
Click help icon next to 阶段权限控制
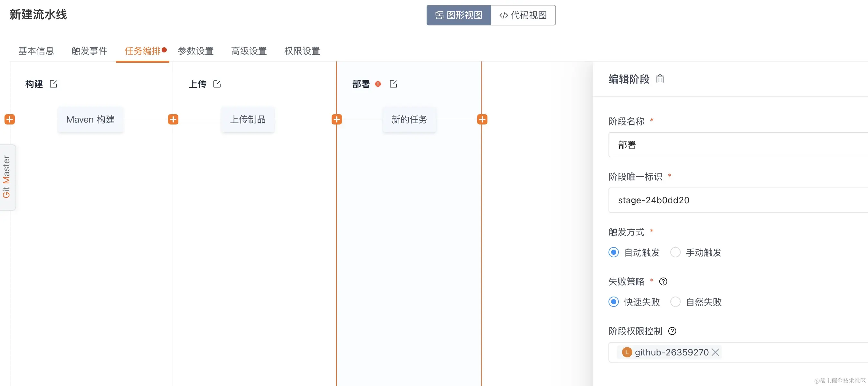pyautogui.click(x=672, y=331)
